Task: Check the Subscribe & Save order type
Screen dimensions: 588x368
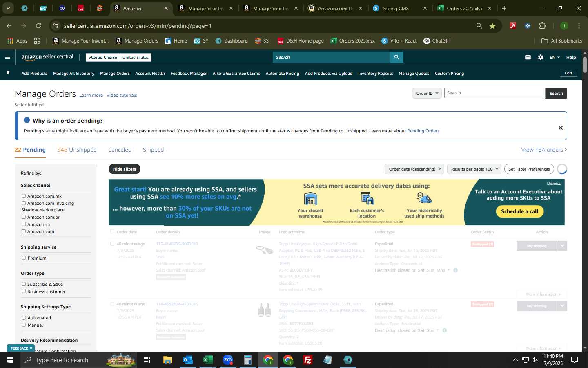Action: point(24,284)
